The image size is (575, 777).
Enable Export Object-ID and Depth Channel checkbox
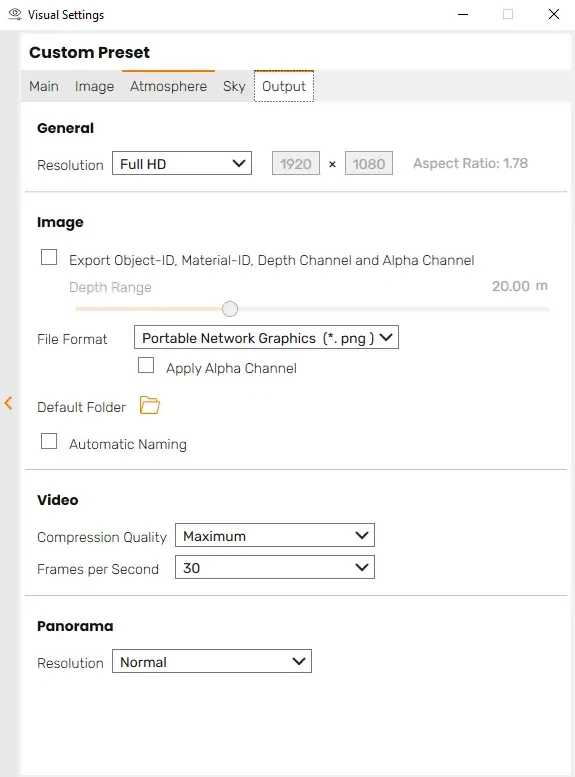(x=49, y=257)
